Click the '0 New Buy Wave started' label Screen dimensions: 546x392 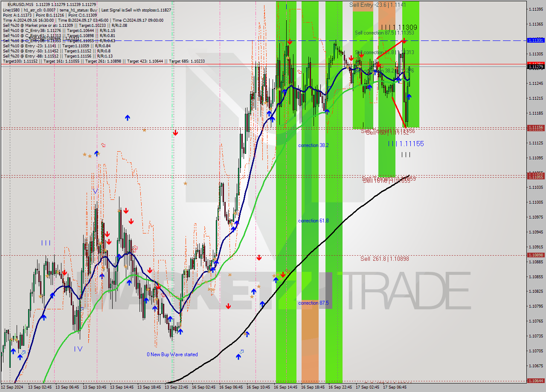pyautogui.click(x=172, y=355)
